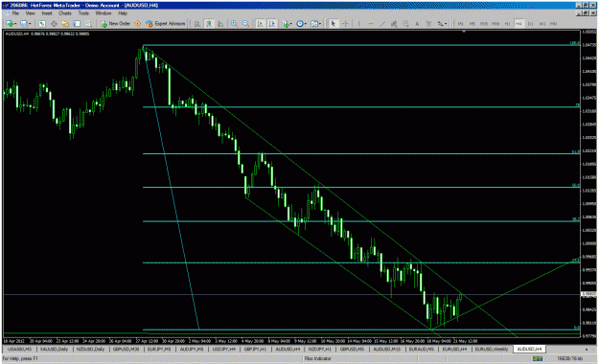
Task: Set timeframe to M30
Action: point(495,24)
